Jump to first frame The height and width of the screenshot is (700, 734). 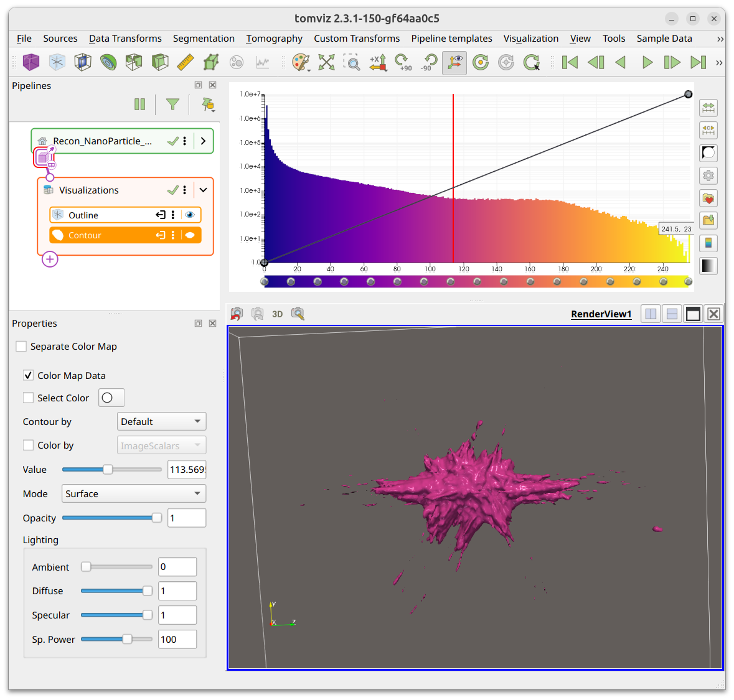click(570, 62)
